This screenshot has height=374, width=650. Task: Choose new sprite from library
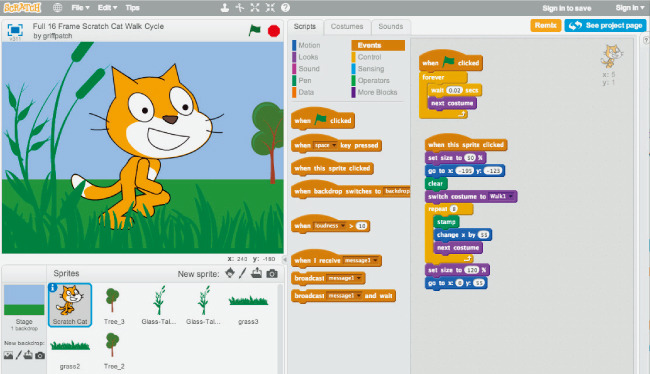tap(230, 273)
